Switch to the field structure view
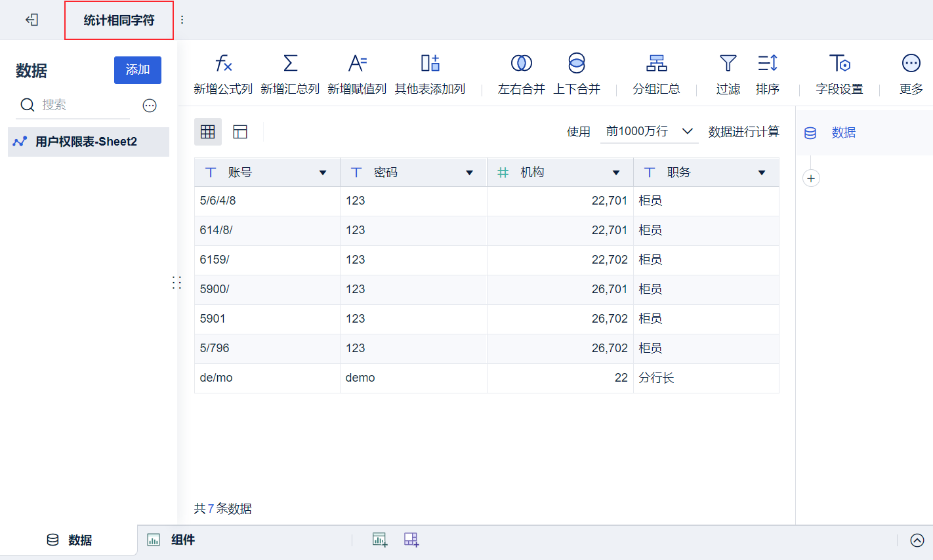Screen dimensions: 933x560 (240, 132)
